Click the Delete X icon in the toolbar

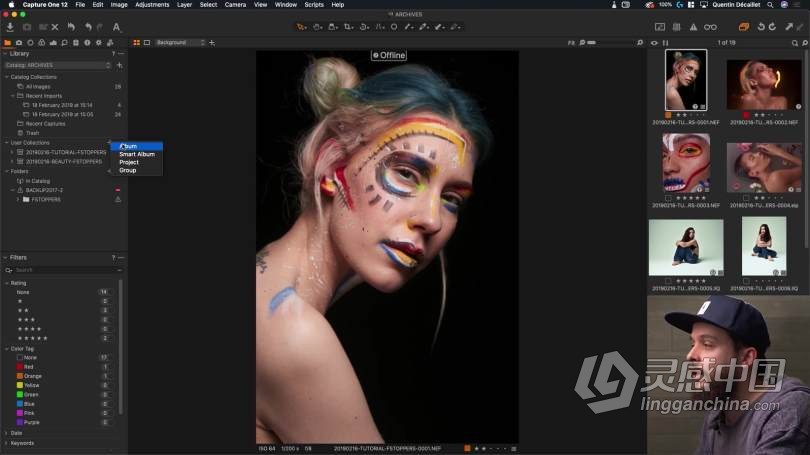coord(55,27)
